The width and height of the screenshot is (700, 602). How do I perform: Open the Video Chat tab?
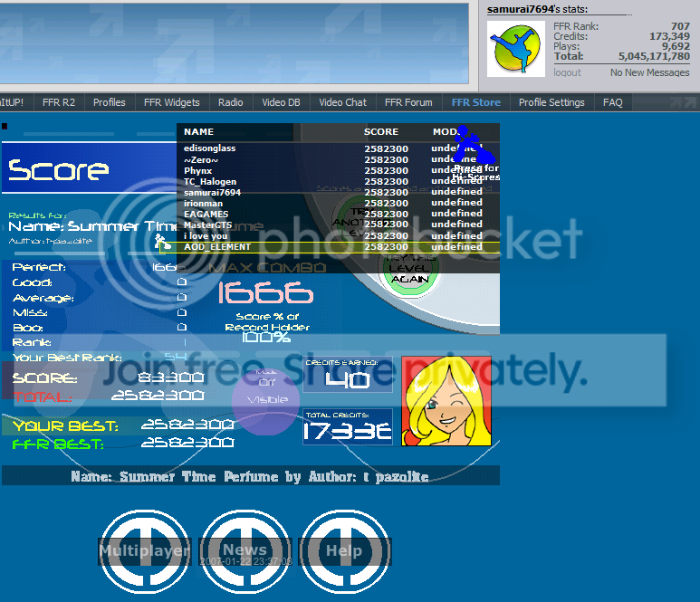[x=343, y=102]
